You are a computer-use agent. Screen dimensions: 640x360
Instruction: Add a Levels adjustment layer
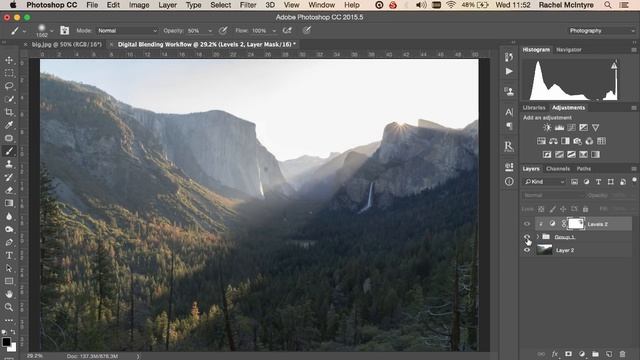click(559, 128)
